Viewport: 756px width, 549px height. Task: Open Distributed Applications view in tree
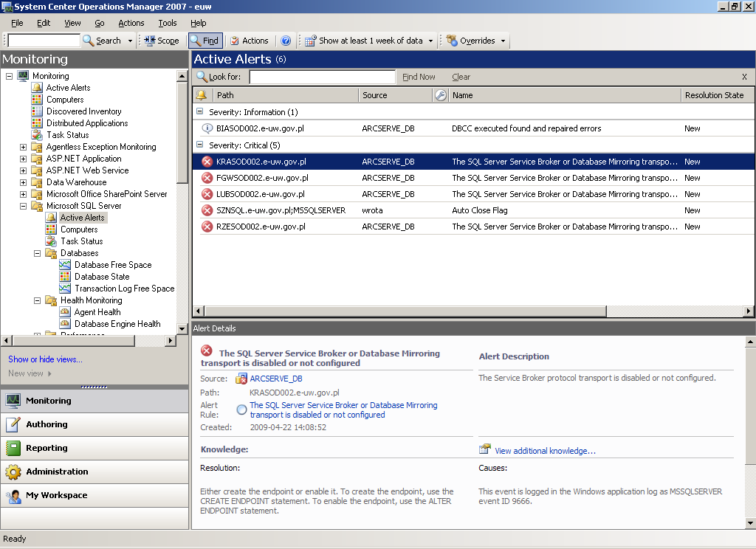(87, 123)
